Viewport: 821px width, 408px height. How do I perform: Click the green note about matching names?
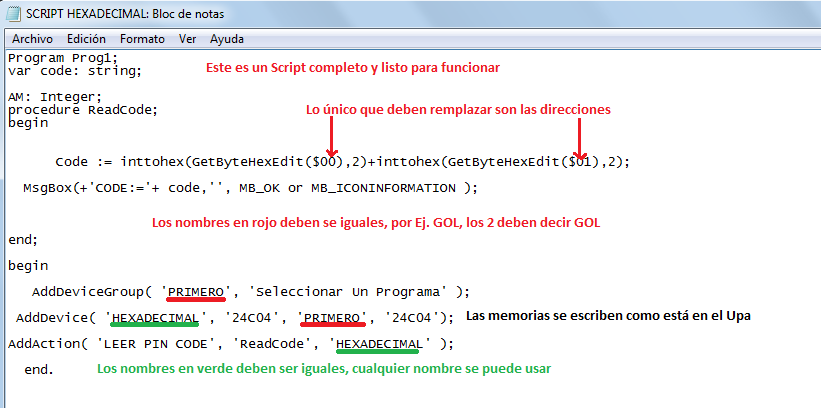click(323, 368)
